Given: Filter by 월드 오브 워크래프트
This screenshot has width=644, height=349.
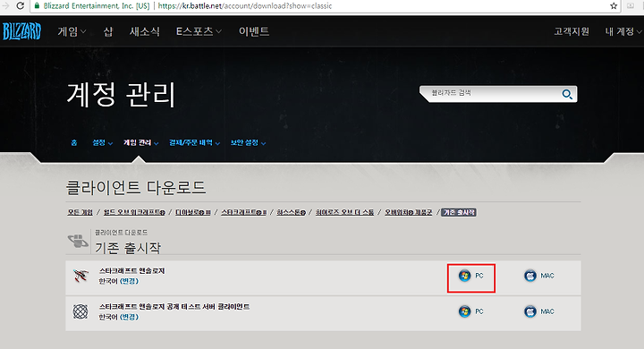Looking at the screenshot, I should tap(134, 212).
